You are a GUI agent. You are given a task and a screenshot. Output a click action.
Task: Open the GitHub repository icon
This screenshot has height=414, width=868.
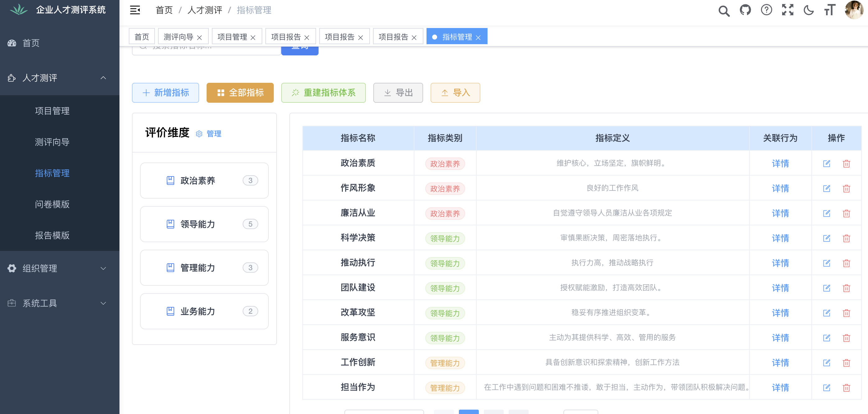(745, 10)
